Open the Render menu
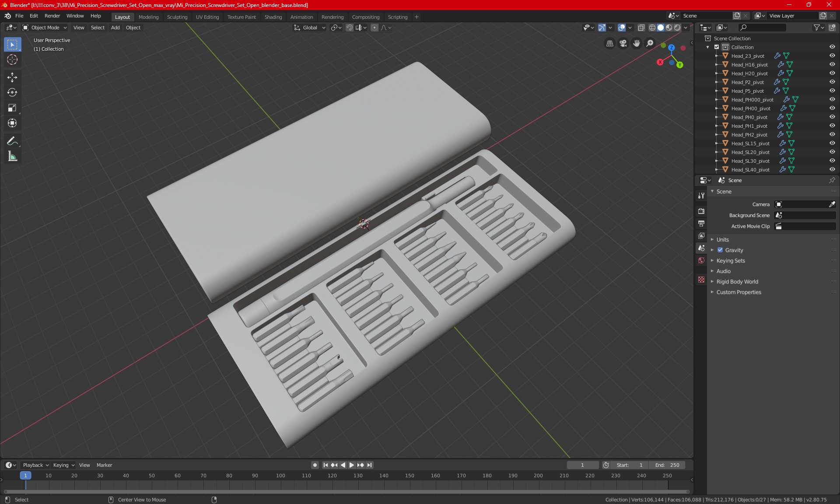Screen dimensions: 840x504 click(52, 16)
